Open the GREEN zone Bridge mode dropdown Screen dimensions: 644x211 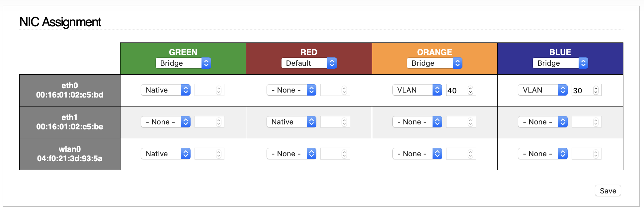183,63
